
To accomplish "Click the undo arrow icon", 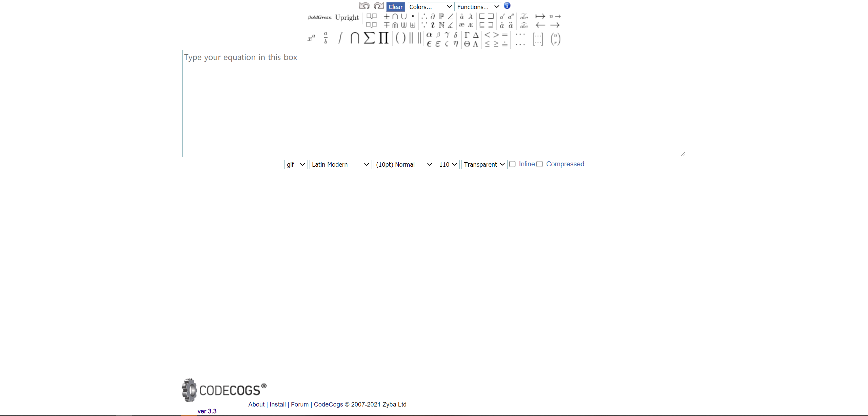I will [364, 6].
